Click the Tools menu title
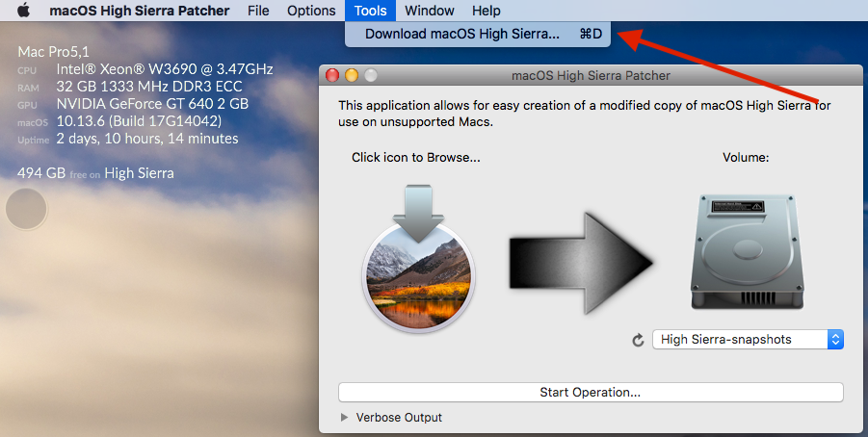The width and height of the screenshot is (868, 437). click(x=370, y=11)
